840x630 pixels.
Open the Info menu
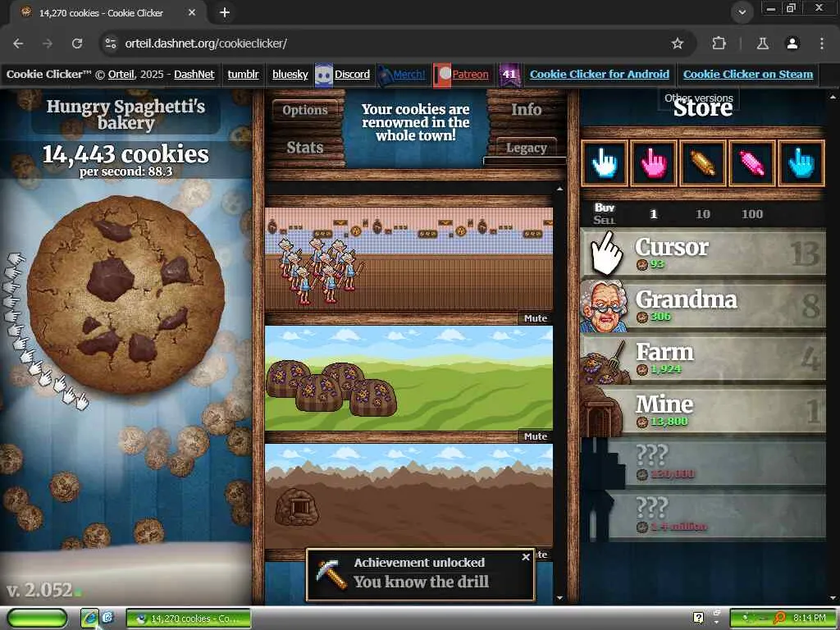[x=526, y=110]
